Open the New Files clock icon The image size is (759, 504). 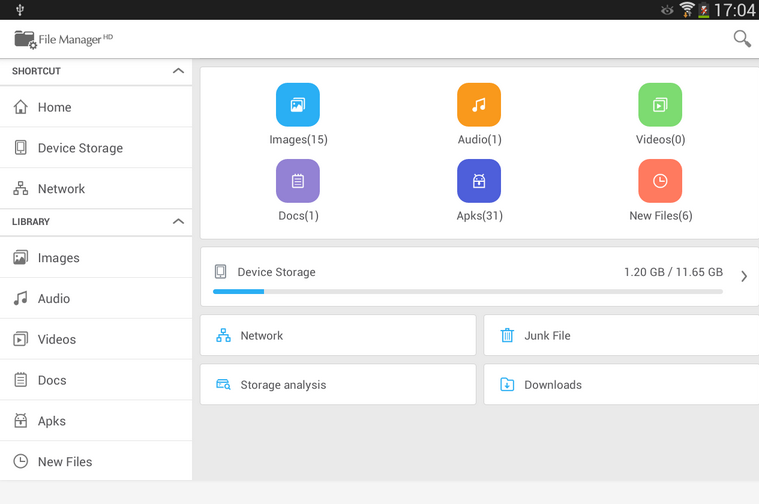pos(660,181)
